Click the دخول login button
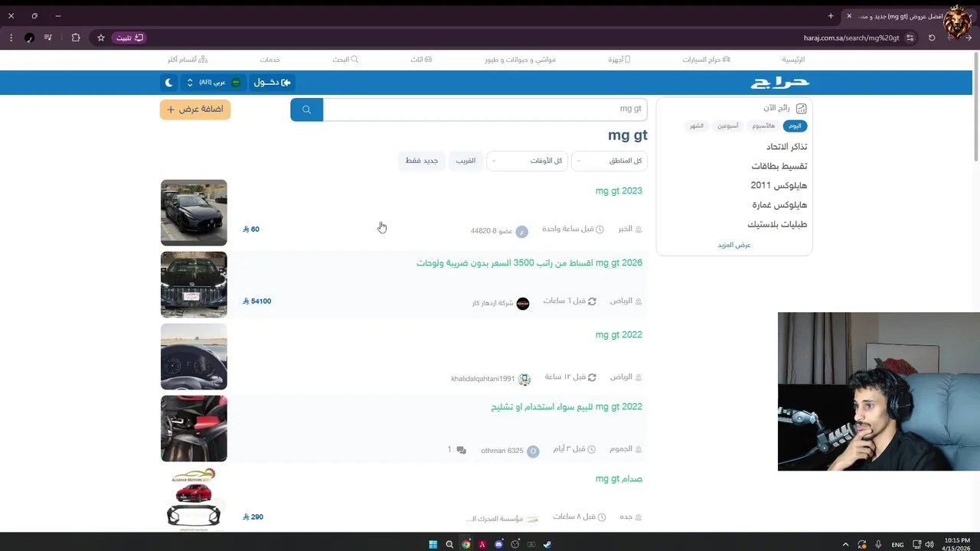The height and width of the screenshot is (551, 980). [272, 83]
